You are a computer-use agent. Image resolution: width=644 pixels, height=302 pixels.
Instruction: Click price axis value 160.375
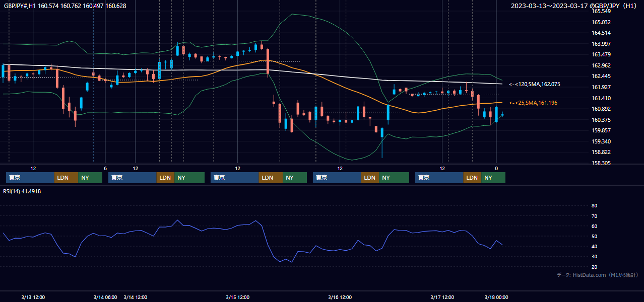click(601, 120)
